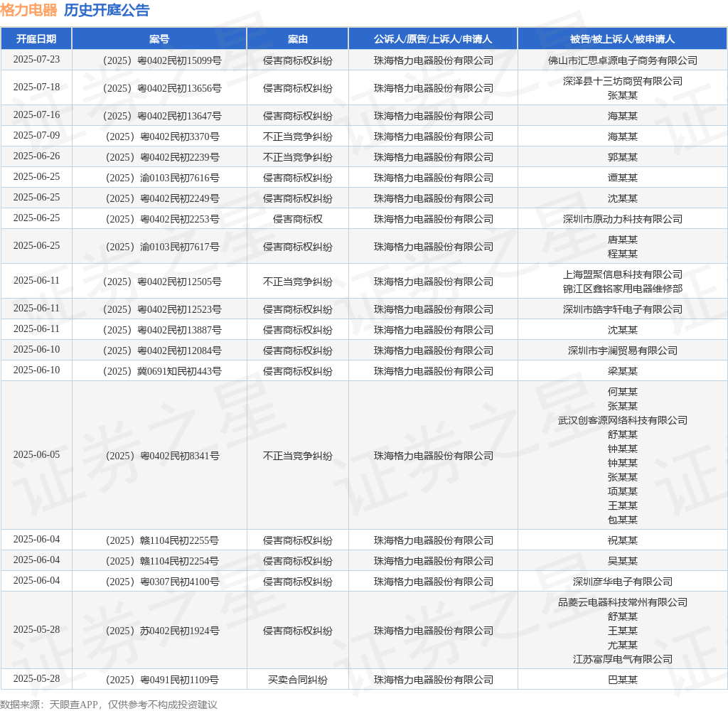
Task: Click defendant 锦江区鑫铭家用电器维修部
Action: [x=623, y=289]
